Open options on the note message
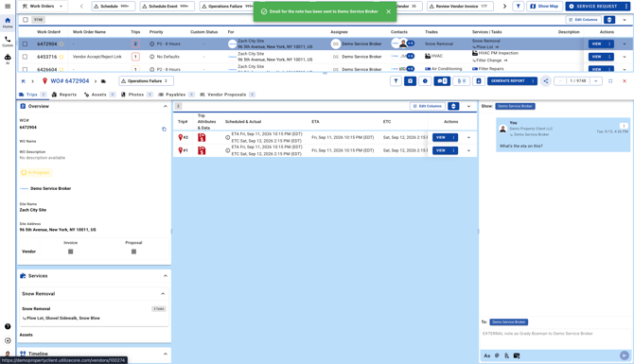The height and width of the screenshot is (364, 634). pyautogui.click(x=624, y=126)
